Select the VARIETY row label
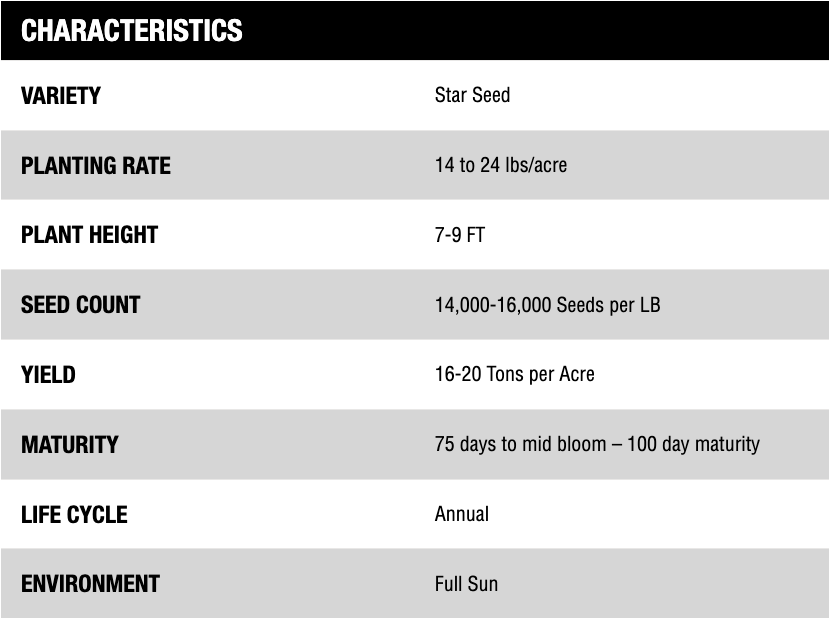The height and width of the screenshot is (620, 831). 61,96
